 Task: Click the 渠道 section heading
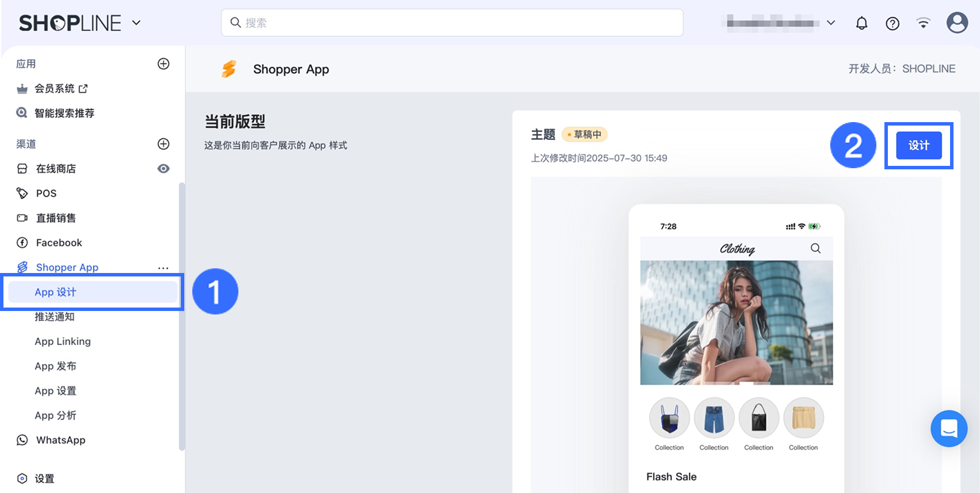[26, 144]
